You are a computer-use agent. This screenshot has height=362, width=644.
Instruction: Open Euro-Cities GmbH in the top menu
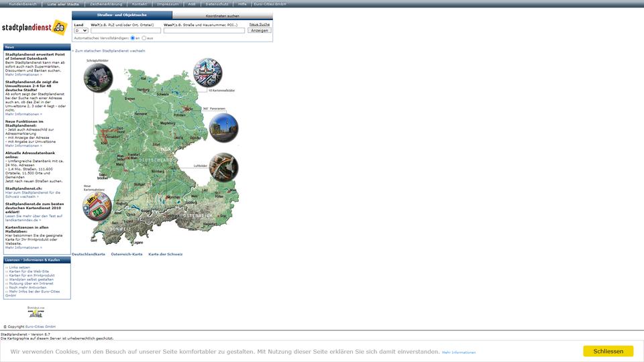coord(270,4)
